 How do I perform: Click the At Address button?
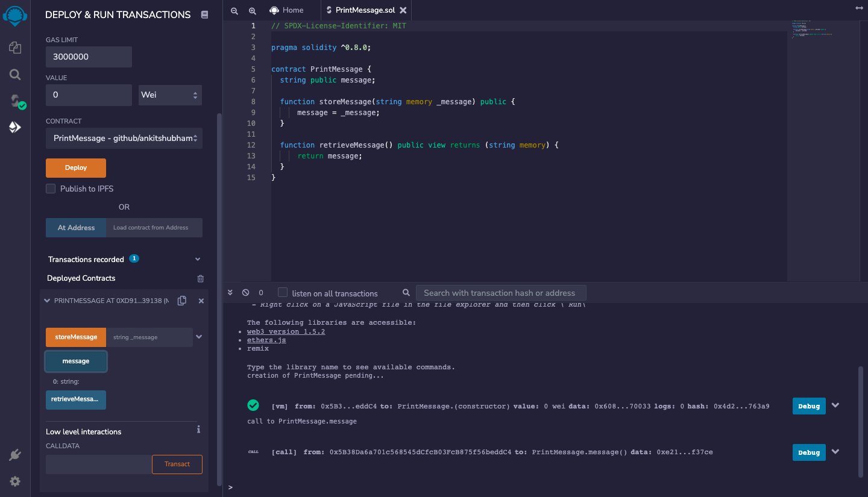click(76, 228)
